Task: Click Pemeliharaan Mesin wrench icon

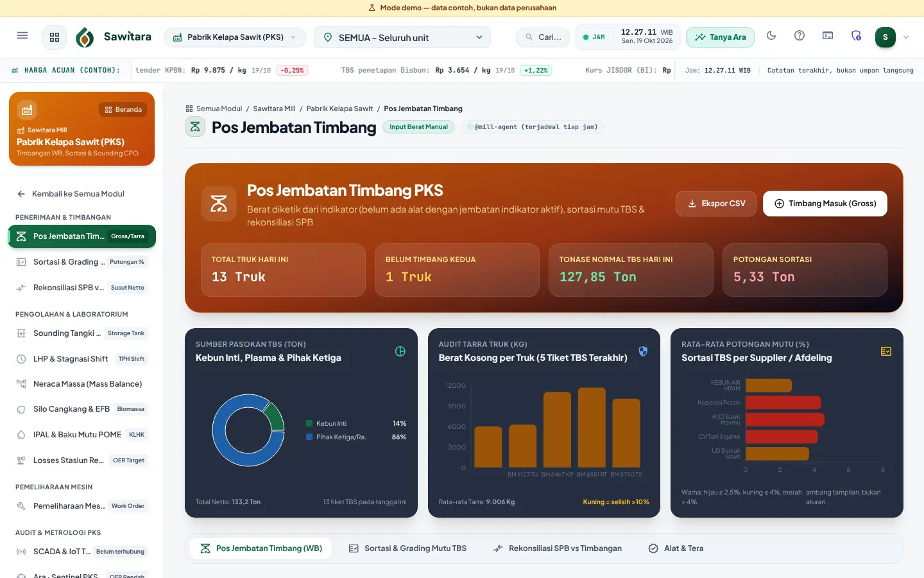Action: 21,506
